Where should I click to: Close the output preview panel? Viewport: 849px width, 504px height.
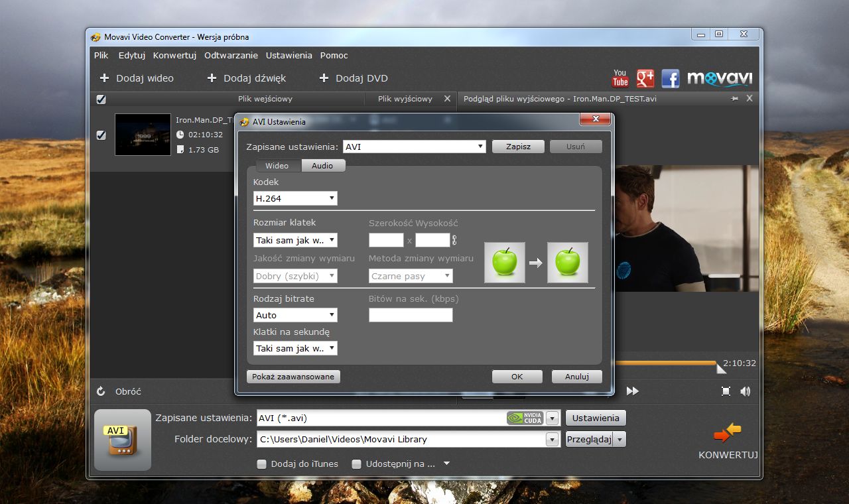tap(750, 98)
